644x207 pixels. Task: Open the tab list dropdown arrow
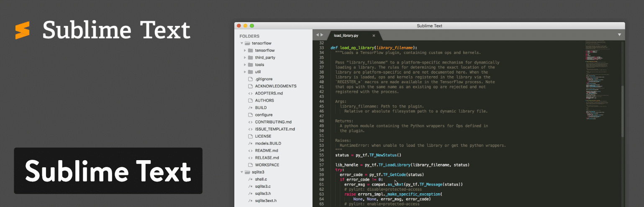[x=619, y=35]
